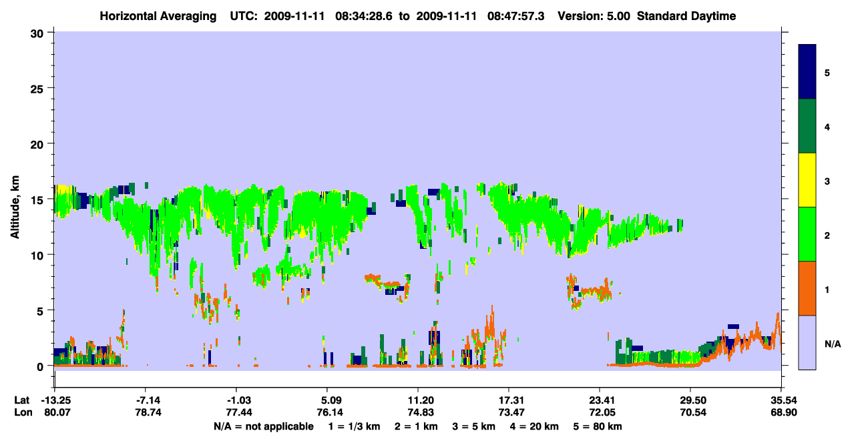868x445 pixels.
Task: Click longitude value 80.07
Action: click(57, 412)
